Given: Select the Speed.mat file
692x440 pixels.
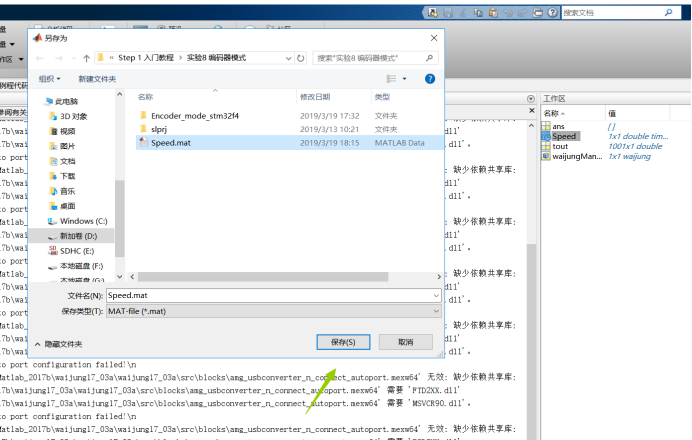Looking at the screenshot, I should [289, 143].
